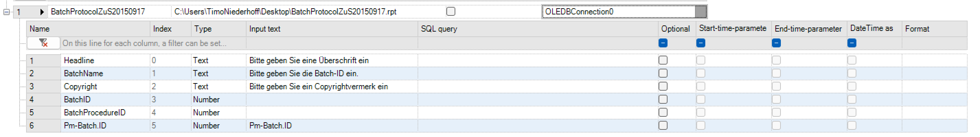The width and height of the screenshot is (980, 137).
Task: Collapse the row 1 tree node
Action: (x=7, y=12)
